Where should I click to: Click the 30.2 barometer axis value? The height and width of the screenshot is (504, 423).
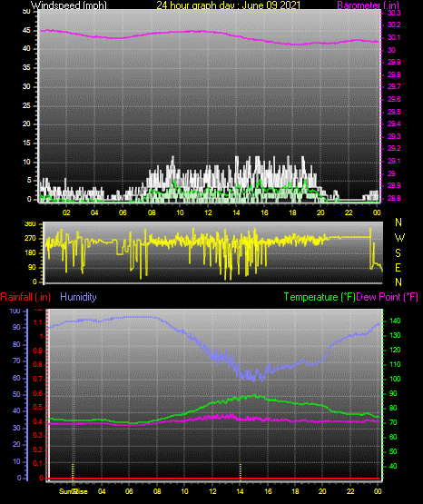[394, 25]
